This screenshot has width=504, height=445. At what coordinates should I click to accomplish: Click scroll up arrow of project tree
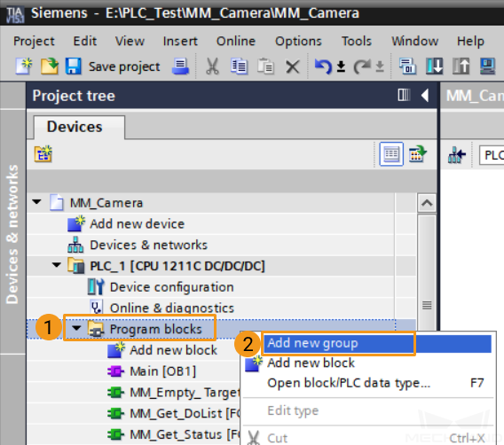[x=427, y=203]
